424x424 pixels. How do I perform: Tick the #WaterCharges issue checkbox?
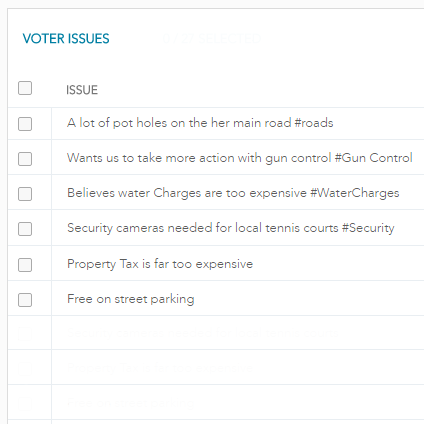tap(25, 194)
